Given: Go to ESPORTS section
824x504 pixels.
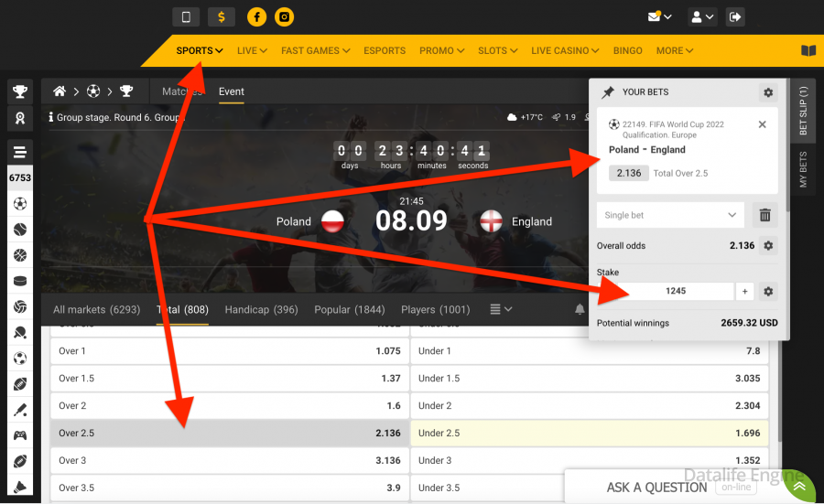Looking at the screenshot, I should pos(385,50).
